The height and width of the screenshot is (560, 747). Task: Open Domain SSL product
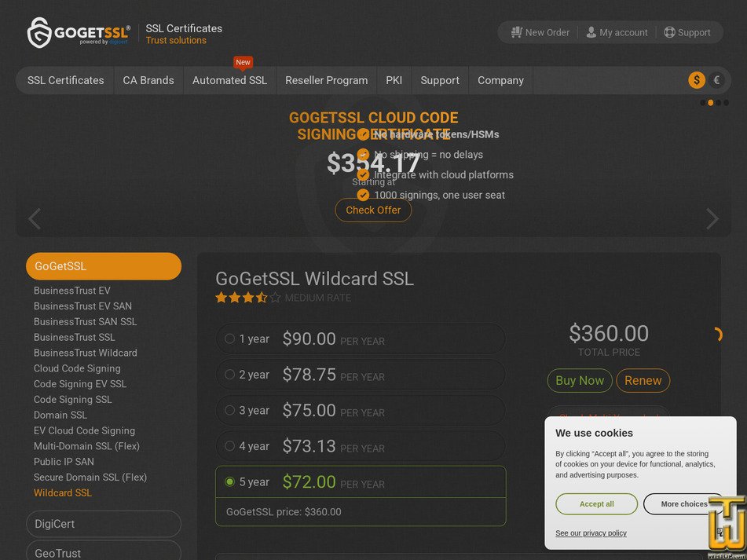[x=60, y=415]
